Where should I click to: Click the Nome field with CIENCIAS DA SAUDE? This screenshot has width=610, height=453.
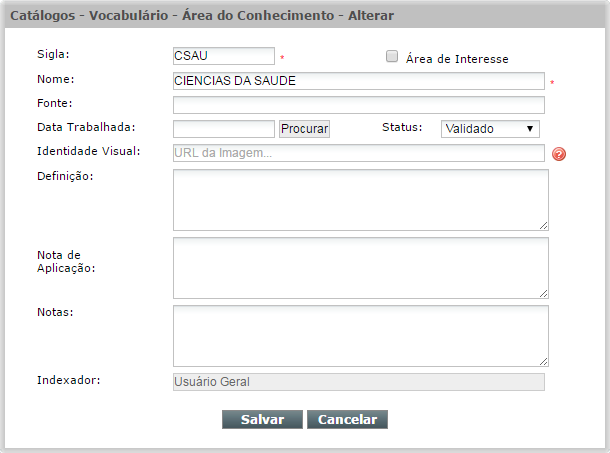359,81
